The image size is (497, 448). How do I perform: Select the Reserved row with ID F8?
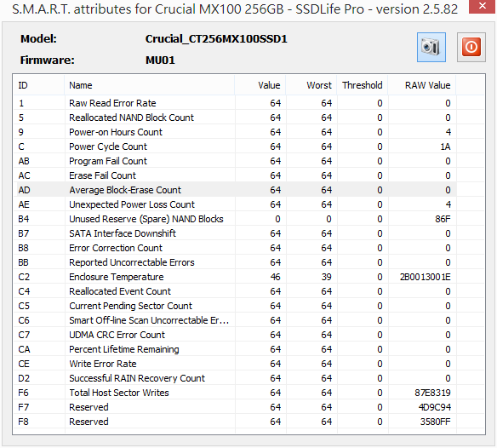(x=235, y=422)
